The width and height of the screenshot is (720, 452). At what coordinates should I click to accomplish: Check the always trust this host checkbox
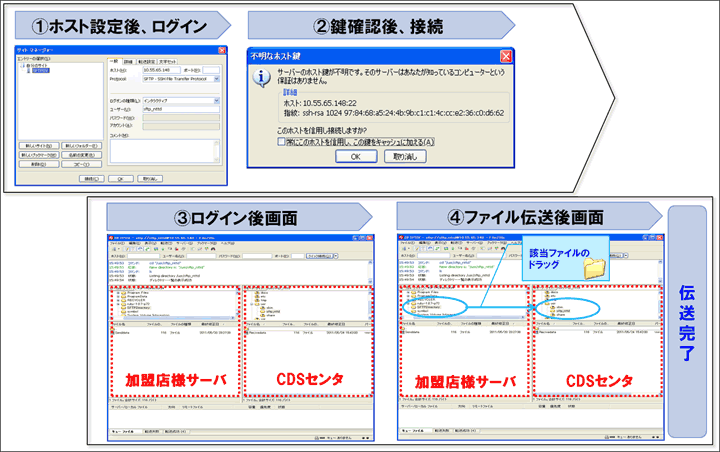[282, 142]
